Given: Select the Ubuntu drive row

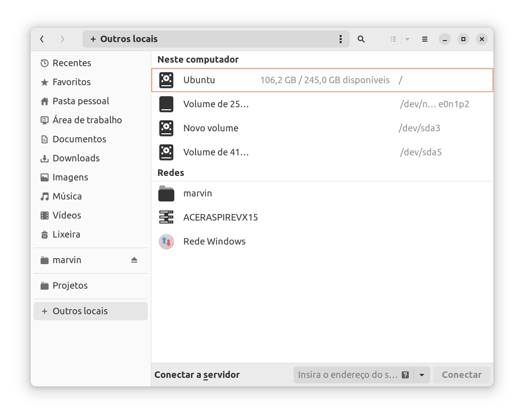Looking at the screenshot, I should coord(322,80).
